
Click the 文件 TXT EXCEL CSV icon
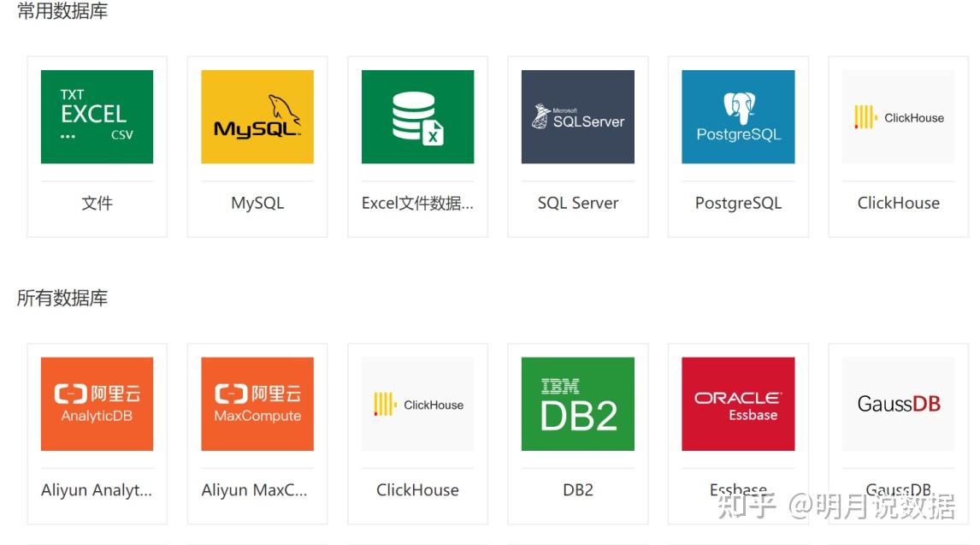point(97,116)
